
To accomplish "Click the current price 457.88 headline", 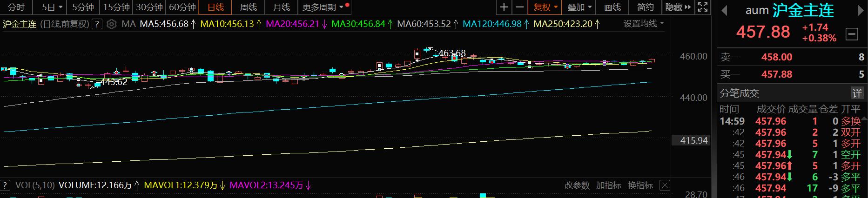I will 763,32.
